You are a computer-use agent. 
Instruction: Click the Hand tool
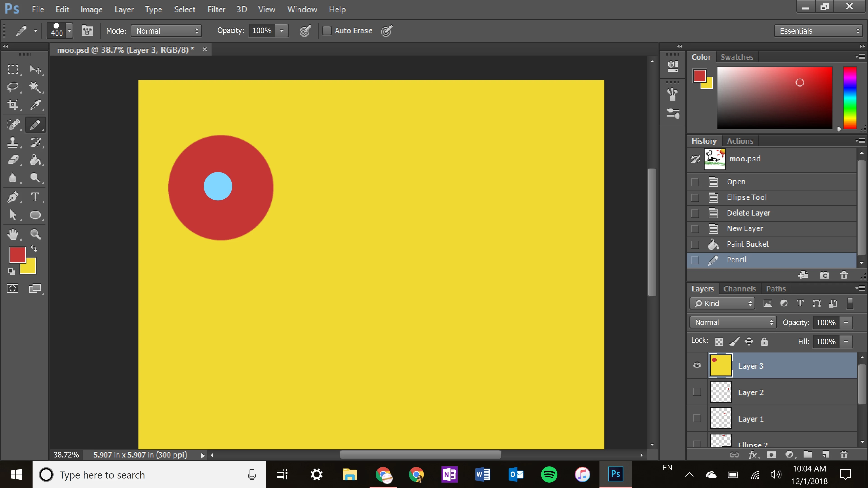[13, 234]
